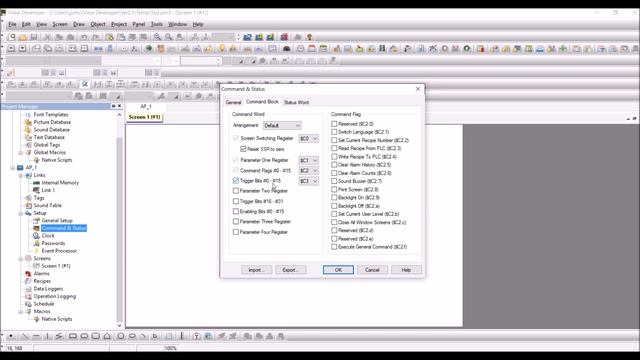This screenshot has width=640, height=360.
Task: Select the rectangle drawing tool
Action: tap(73, 336)
